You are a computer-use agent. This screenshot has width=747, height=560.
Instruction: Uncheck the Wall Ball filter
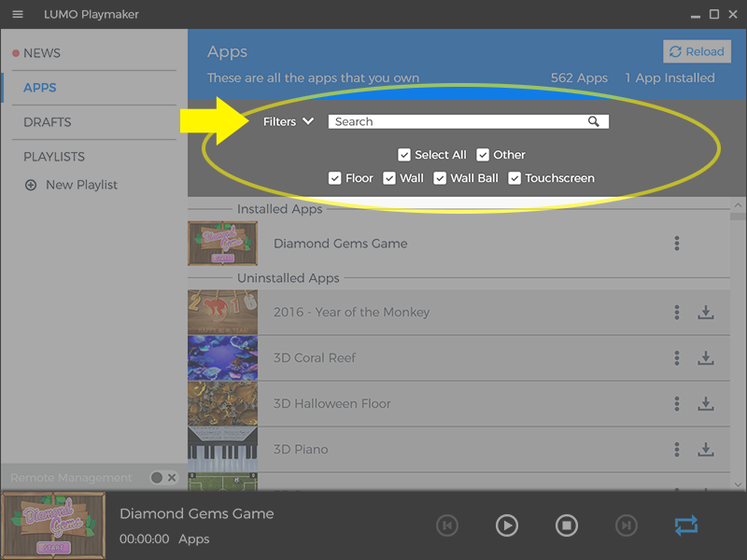[440, 178]
